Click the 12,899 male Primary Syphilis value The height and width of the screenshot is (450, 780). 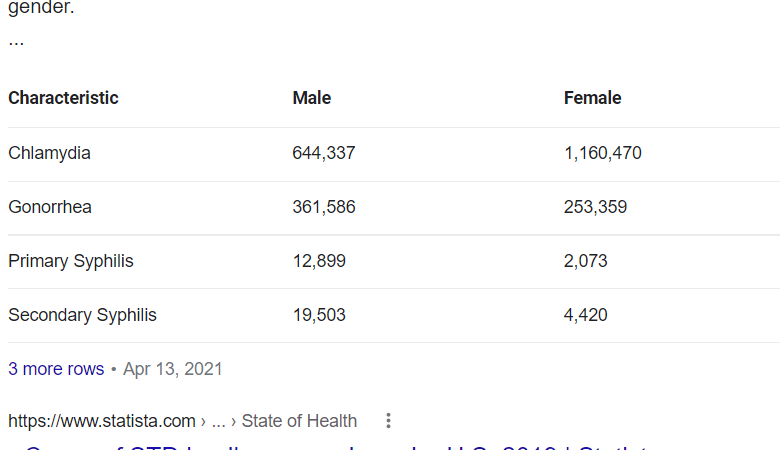(x=319, y=261)
